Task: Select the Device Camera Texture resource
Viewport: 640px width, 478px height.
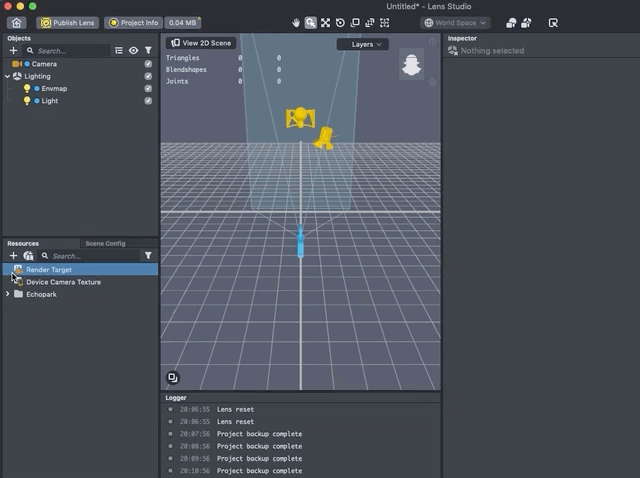Action: [63, 282]
